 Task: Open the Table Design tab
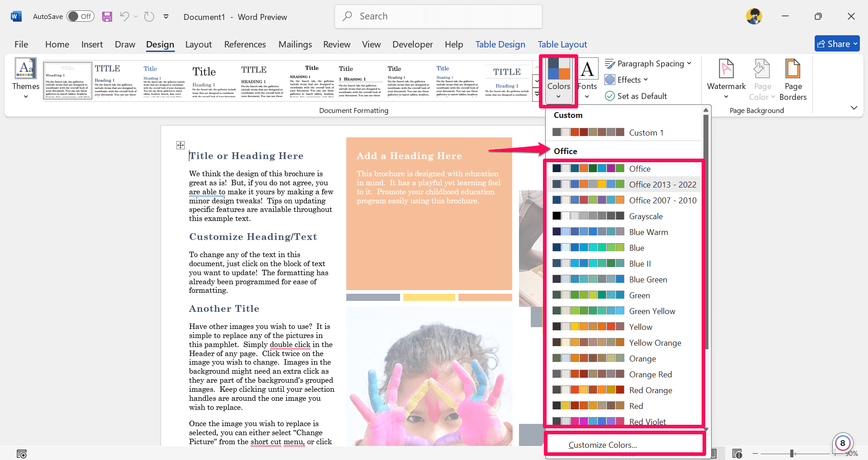click(500, 44)
